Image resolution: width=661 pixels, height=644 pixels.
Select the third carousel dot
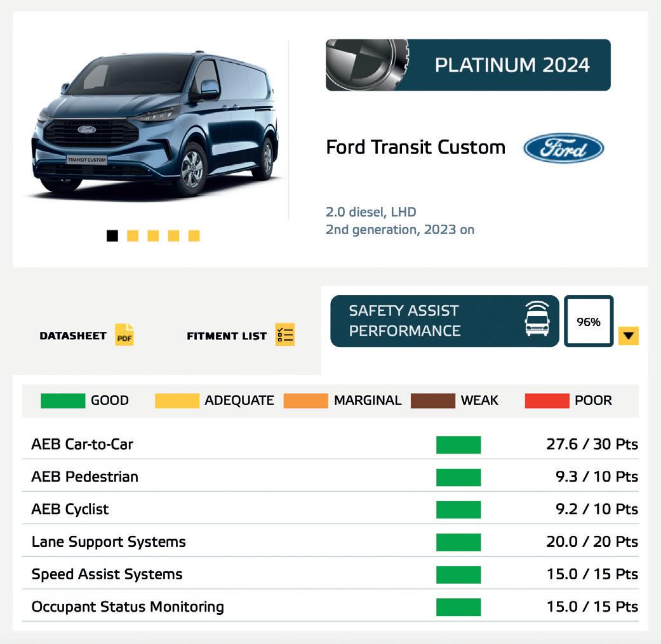153,236
